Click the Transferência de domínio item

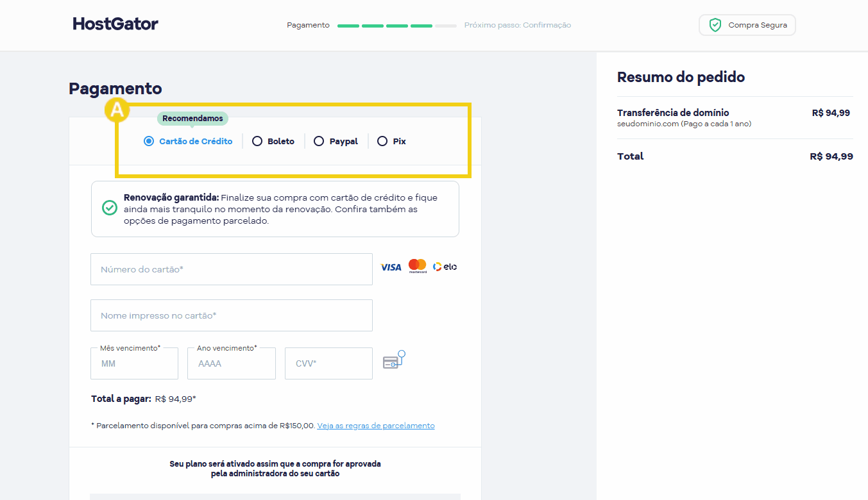673,113
